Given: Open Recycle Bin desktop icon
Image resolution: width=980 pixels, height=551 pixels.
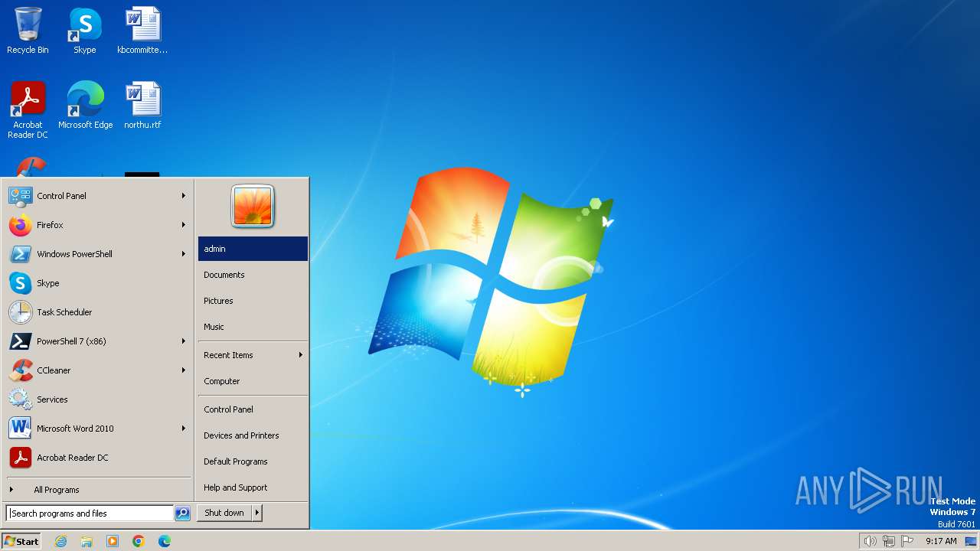Looking at the screenshot, I should [x=28, y=31].
